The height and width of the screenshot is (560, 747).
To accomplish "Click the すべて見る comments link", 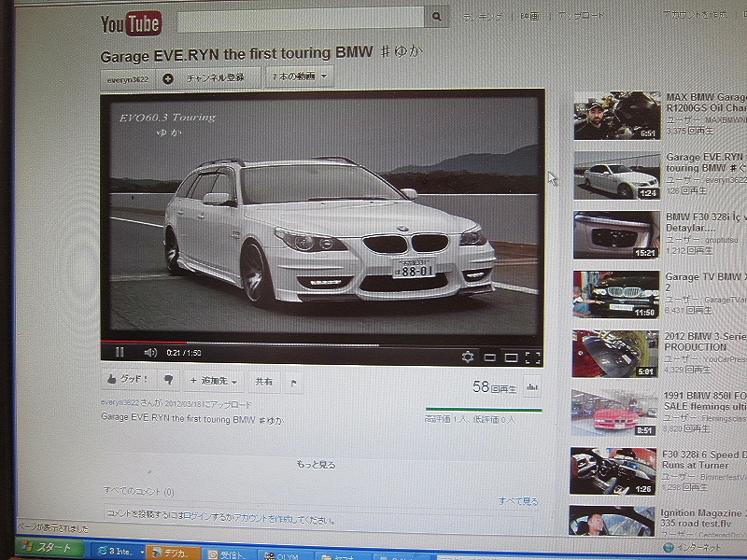I will 518,501.
